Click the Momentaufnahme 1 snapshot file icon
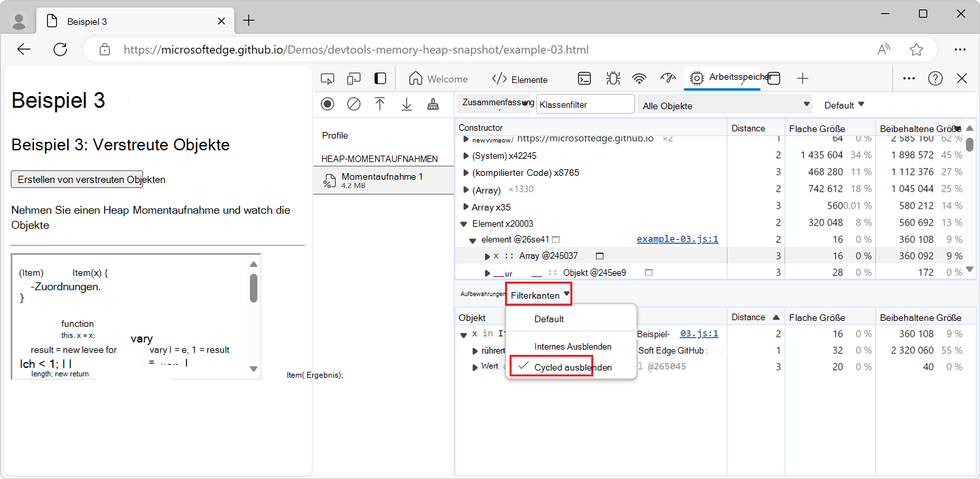Image resolution: width=980 pixels, height=479 pixels. click(329, 181)
